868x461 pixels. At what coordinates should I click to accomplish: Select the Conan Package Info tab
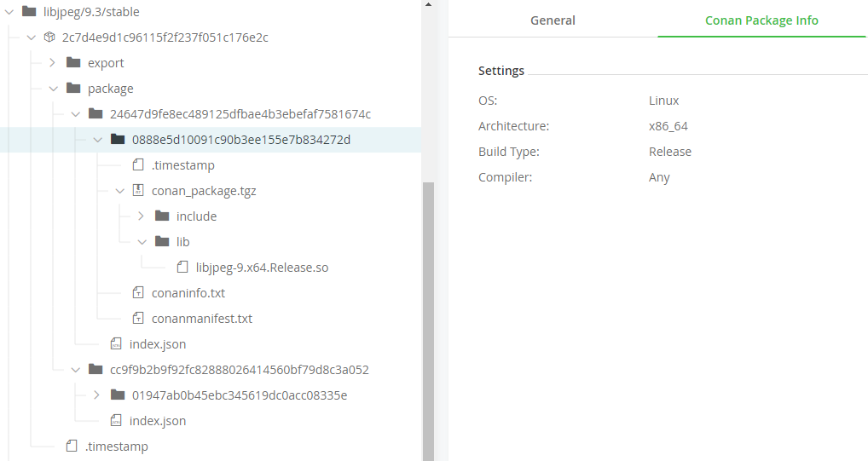[761, 20]
